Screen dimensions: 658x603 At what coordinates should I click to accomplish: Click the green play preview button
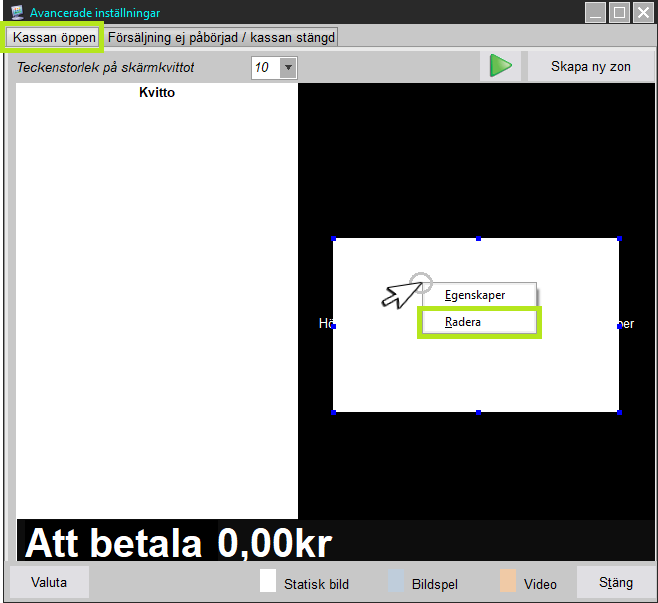pos(501,67)
